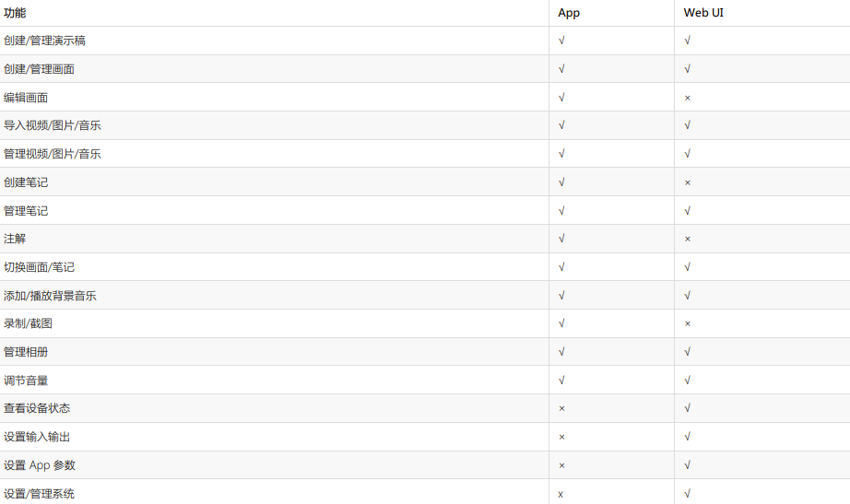Click the App checkmark for 管理笔记

[561, 210]
